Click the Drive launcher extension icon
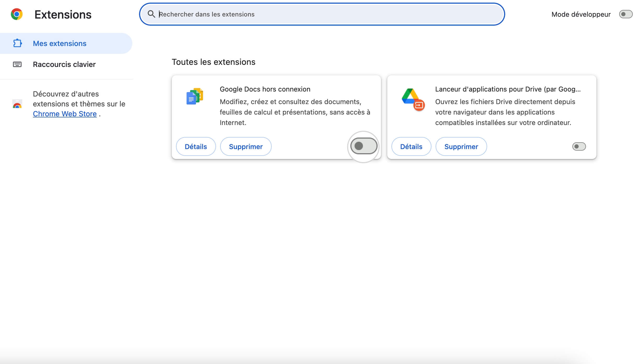 413,99
